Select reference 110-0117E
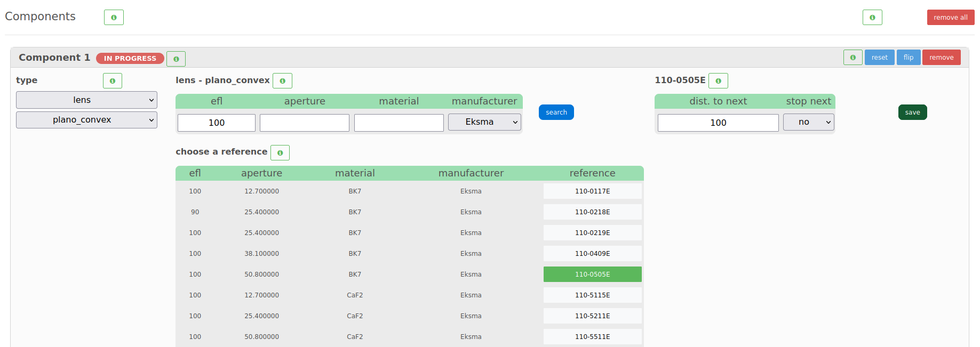The width and height of the screenshot is (980, 347). pos(593,191)
